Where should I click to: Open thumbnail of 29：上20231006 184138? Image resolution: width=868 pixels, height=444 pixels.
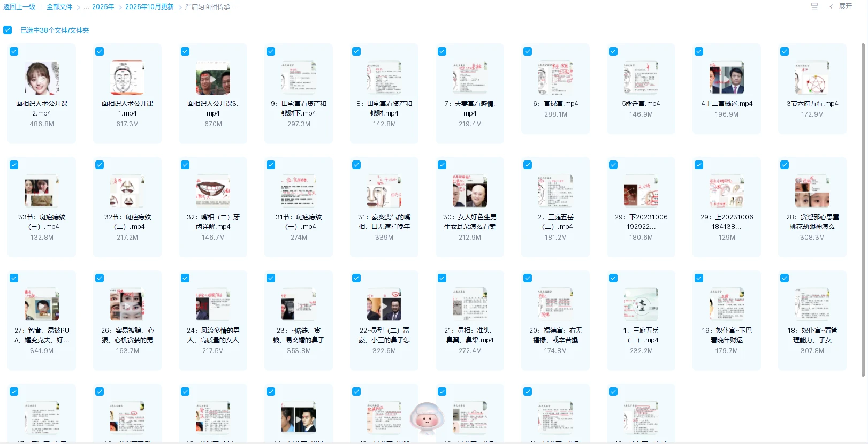727,192
